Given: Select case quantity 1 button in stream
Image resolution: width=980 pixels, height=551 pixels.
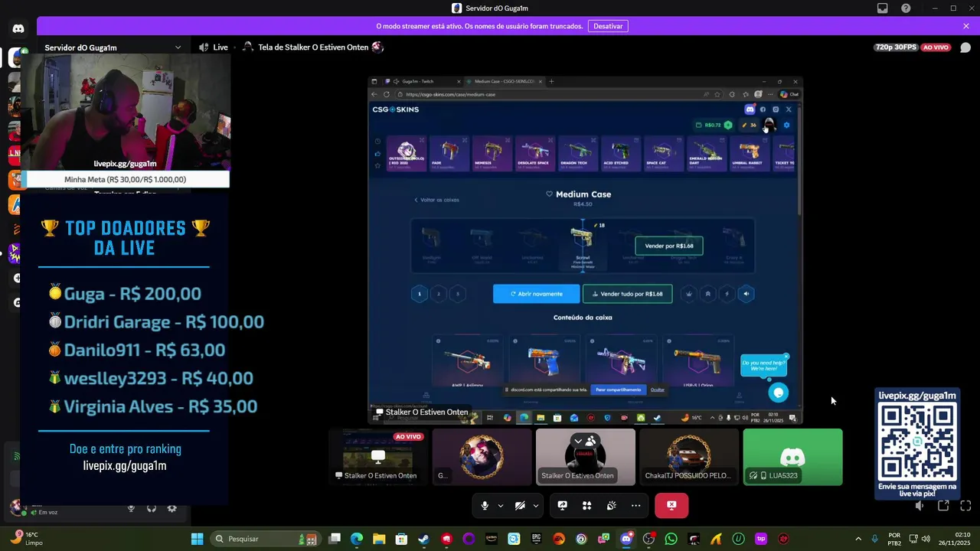Looking at the screenshot, I should tap(420, 294).
